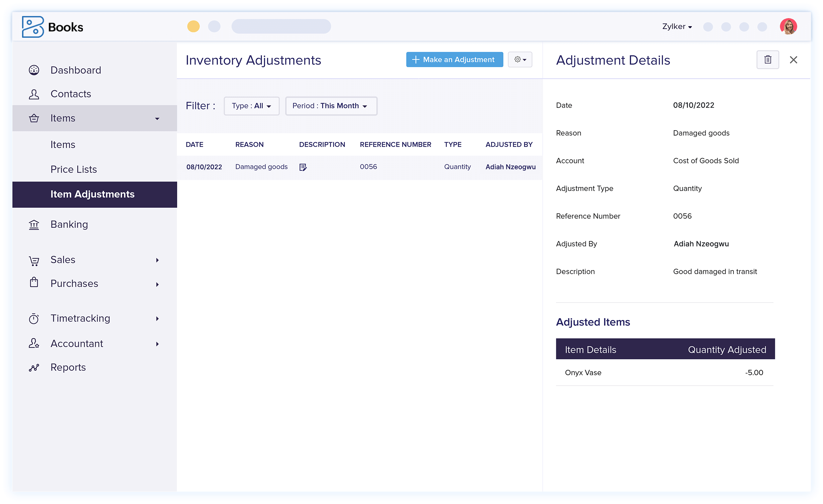Click the user profile avatar

click(x=788, y=26)
